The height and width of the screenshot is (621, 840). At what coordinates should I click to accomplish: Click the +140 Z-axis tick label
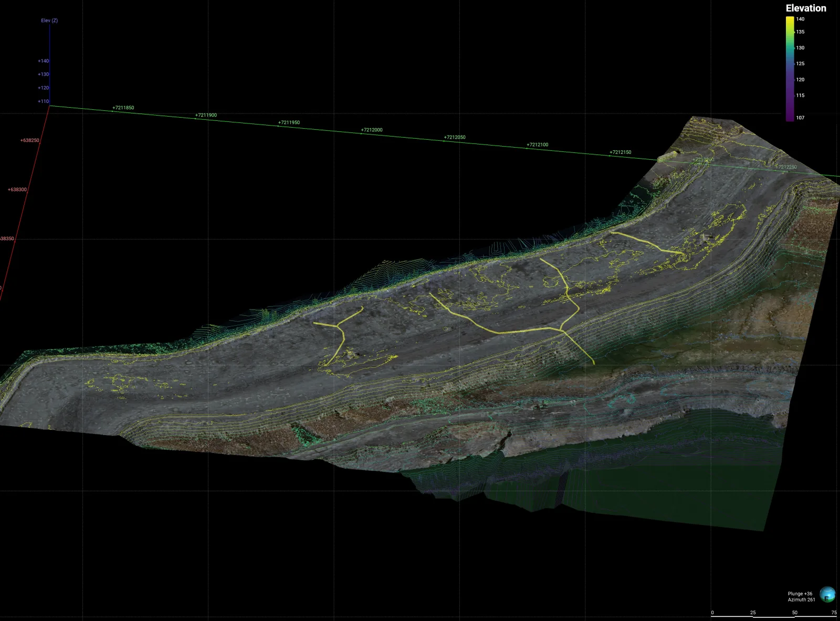click(43, 61)
